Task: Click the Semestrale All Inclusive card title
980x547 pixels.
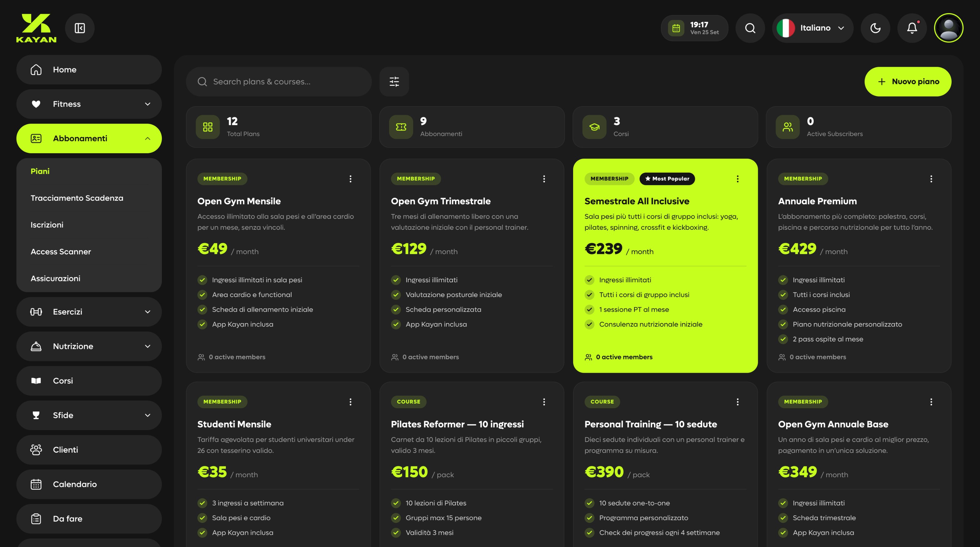Action: (637, 201)
